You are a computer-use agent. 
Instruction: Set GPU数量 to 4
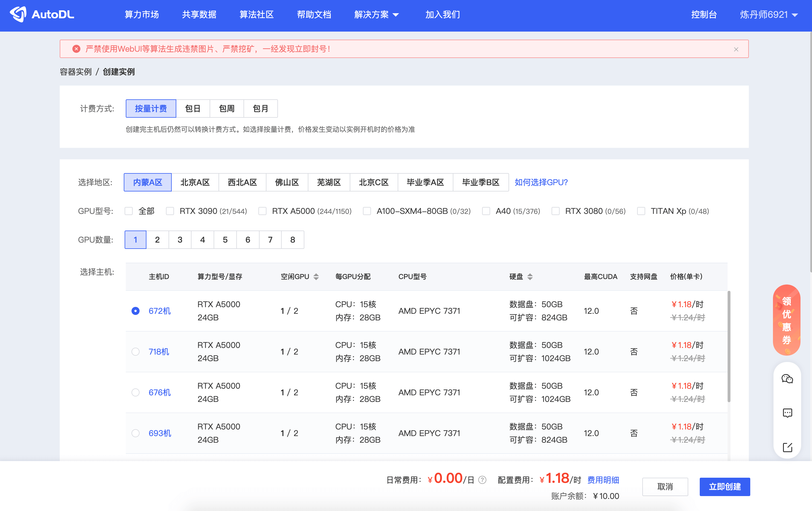pos(203,240)
